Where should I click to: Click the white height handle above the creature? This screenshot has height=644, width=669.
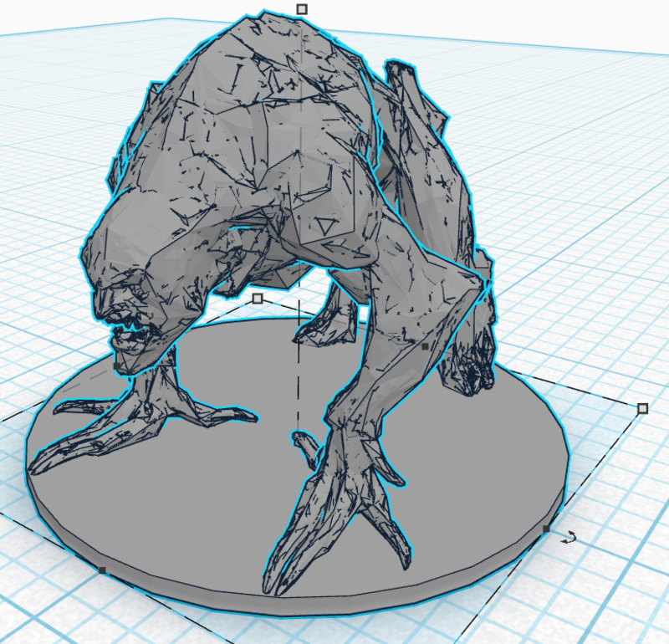pos(302,9)
